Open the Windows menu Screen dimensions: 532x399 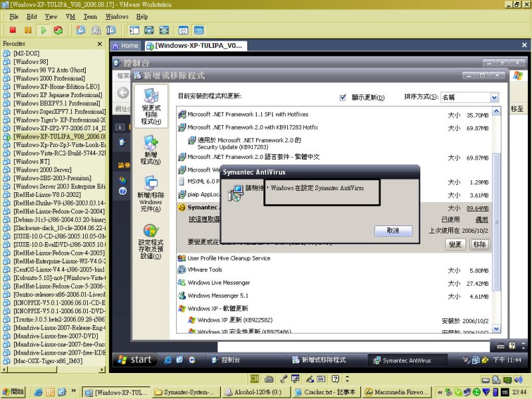click(x=117, y=16)
